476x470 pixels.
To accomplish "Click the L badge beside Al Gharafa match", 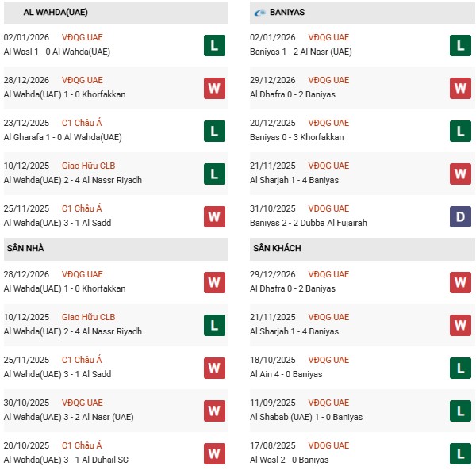I will coord(214,131).
